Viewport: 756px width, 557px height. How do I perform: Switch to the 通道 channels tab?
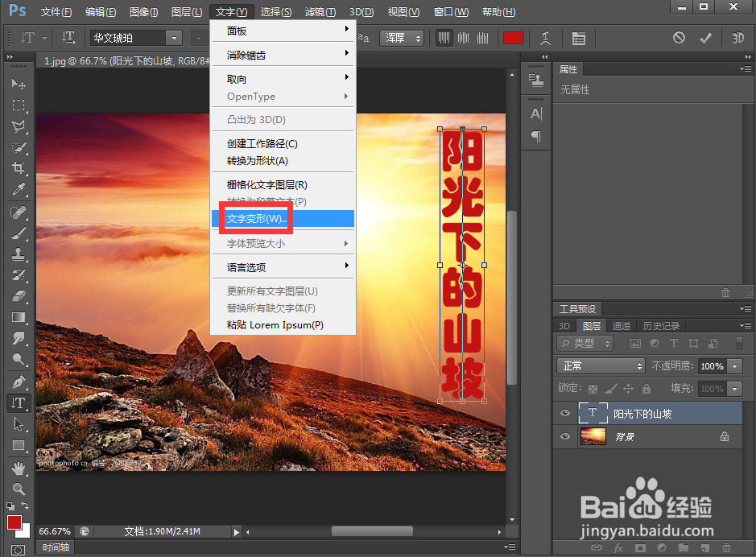(621, 325)
